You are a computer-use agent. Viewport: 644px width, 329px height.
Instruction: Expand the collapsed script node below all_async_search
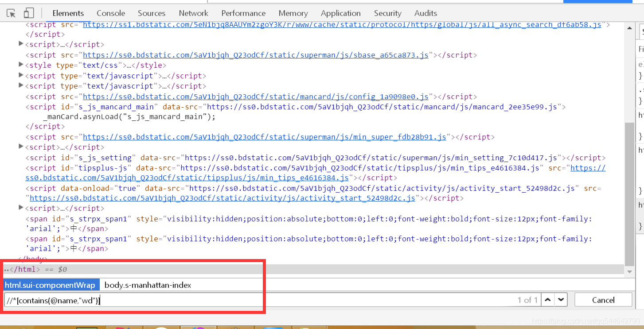[x=21, y=44]
